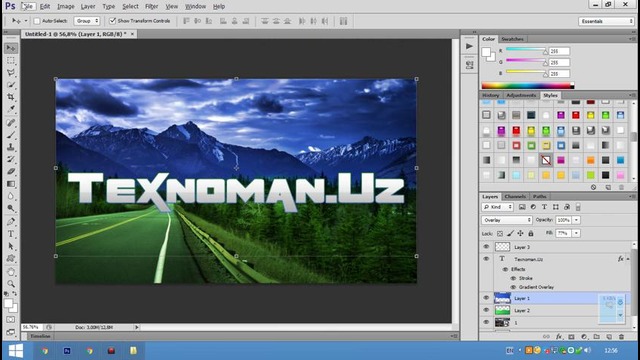Switch to the History tab

(491, 96)
